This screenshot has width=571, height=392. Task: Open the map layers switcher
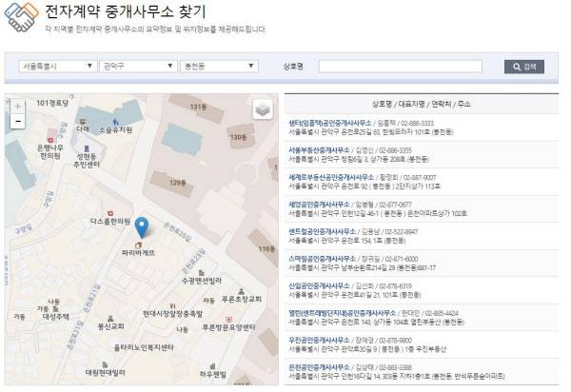(x=263, y=109)
